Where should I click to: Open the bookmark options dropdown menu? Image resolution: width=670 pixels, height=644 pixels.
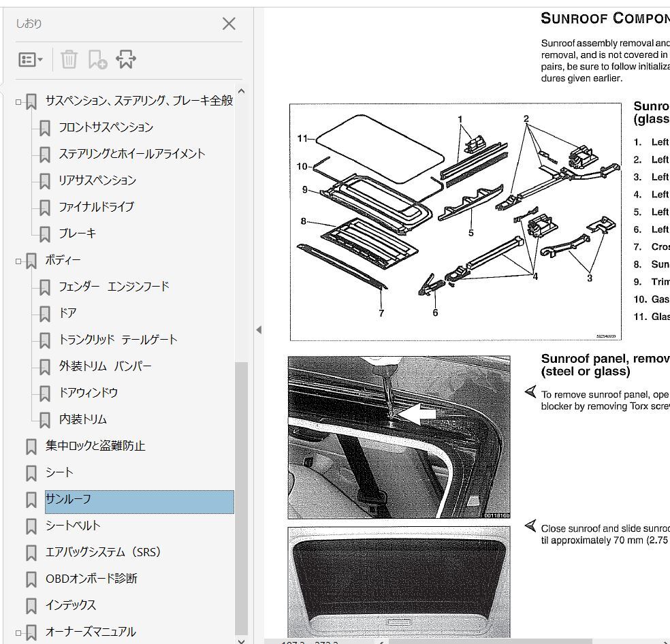click(x=31, y=60)
